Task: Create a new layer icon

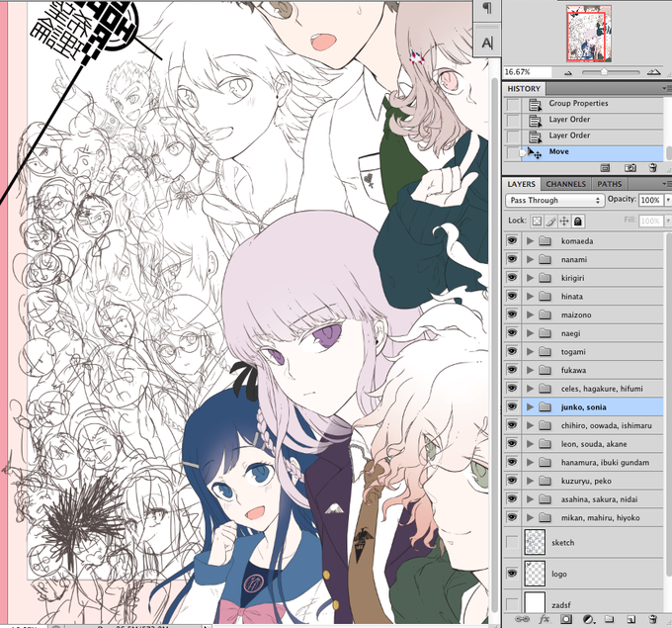Action: pos(630,619)
